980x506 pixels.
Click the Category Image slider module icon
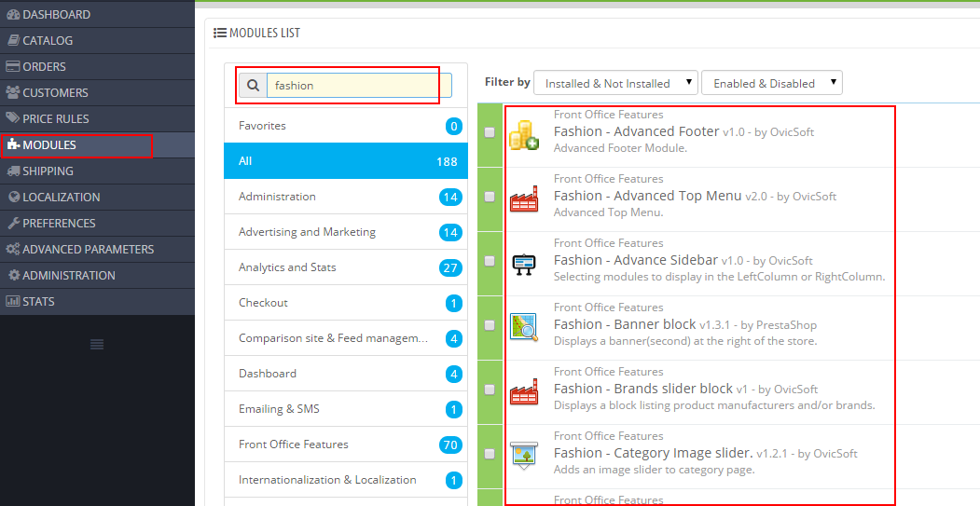(523, 455)
